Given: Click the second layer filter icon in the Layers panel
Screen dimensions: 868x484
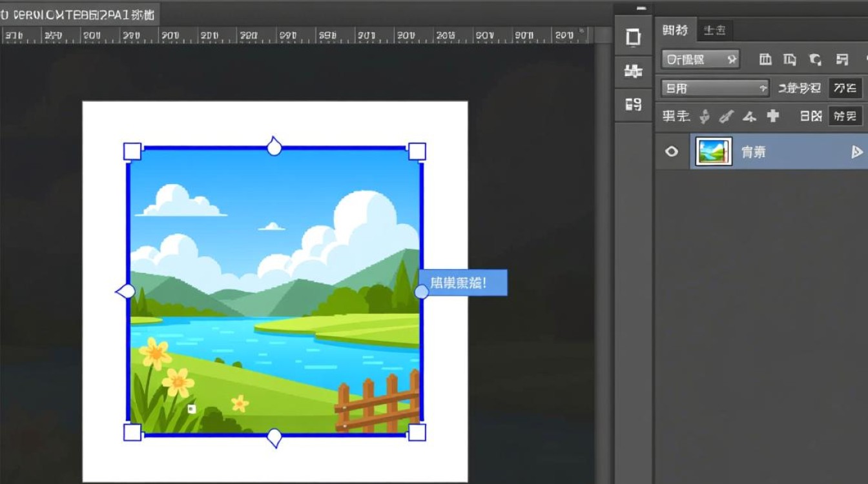Looking at the screenshot, I should tap(790, 60).
